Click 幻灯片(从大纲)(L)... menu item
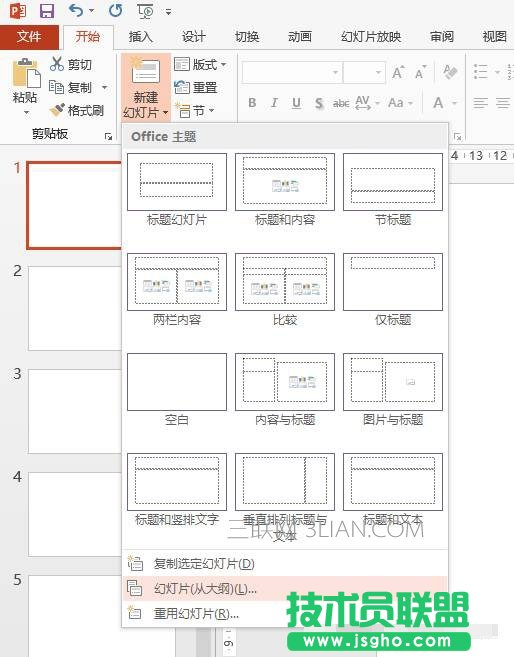The image size is (514, 657). 285,588
